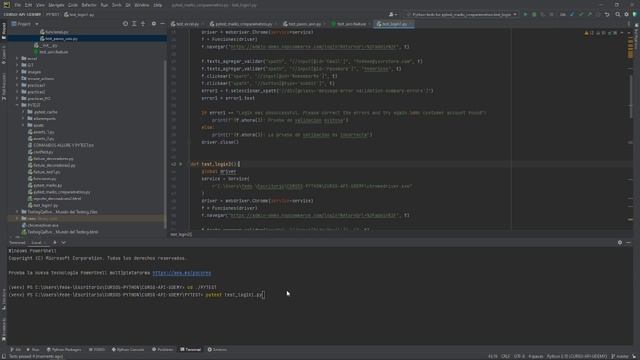Screen dimensions: 640x360
Task: Click the PyCharm logo icon in title bar
Action: point(7,5)
